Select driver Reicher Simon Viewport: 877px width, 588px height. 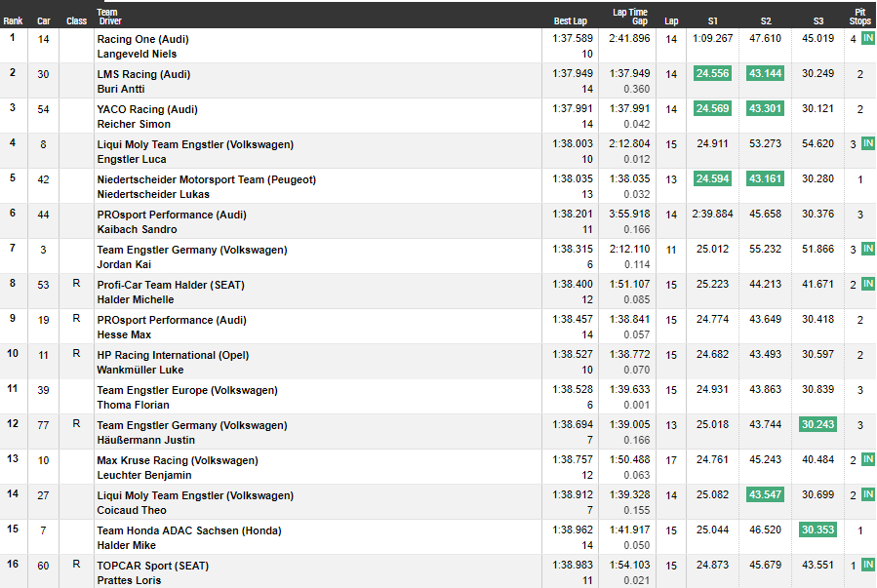pos(134,124)
